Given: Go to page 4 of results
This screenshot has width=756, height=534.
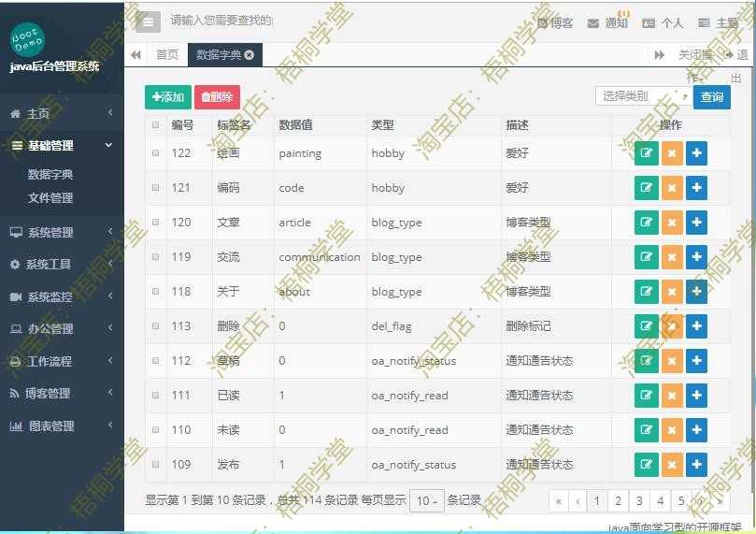Looking at the screenshot, I should click(660, 501).
